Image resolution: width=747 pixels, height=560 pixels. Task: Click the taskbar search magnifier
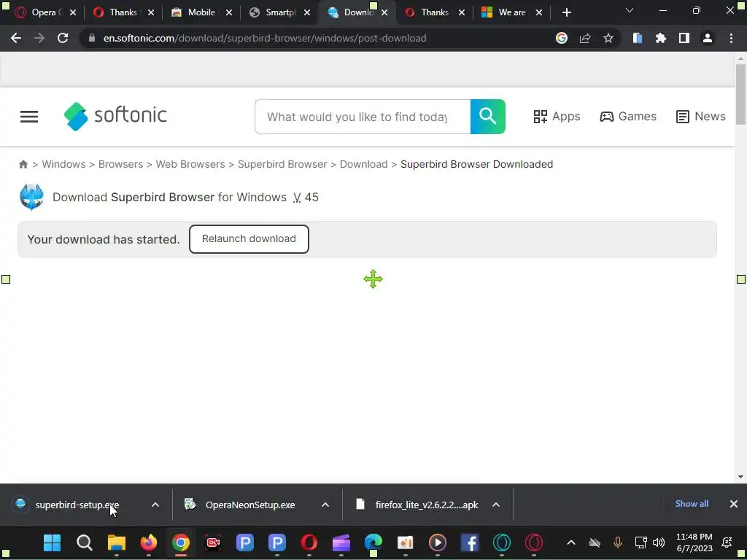[85, 542]
